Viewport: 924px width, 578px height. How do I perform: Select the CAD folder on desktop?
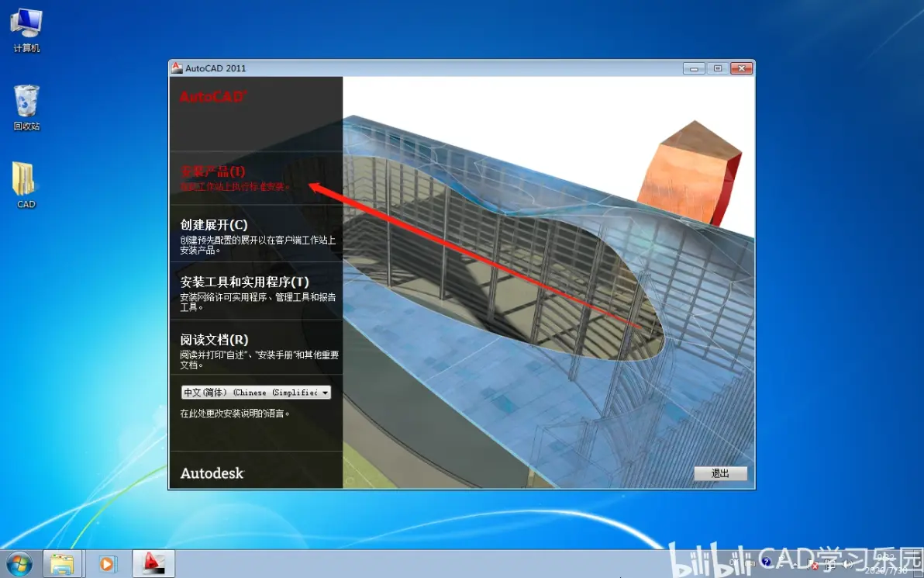pyautogui.click(x=26, y=185)
